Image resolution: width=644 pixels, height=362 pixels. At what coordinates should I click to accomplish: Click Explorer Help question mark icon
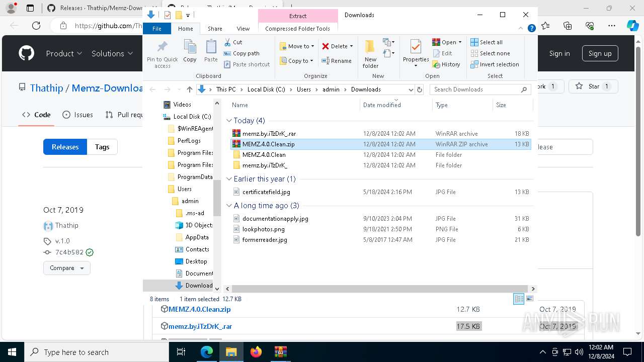pos(531,29)
